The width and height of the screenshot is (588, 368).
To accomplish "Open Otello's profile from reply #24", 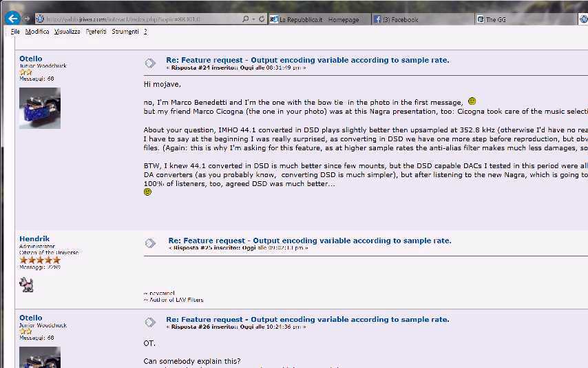I will click(31, 59).
